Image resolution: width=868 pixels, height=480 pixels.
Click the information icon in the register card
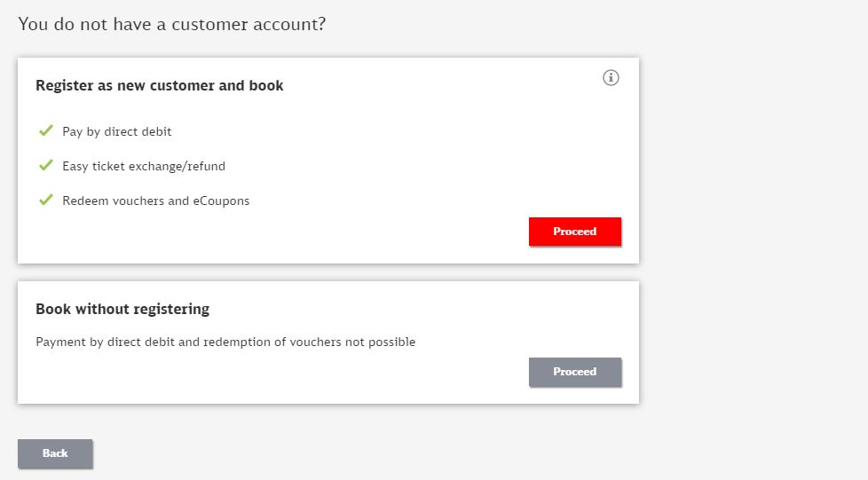611,78
